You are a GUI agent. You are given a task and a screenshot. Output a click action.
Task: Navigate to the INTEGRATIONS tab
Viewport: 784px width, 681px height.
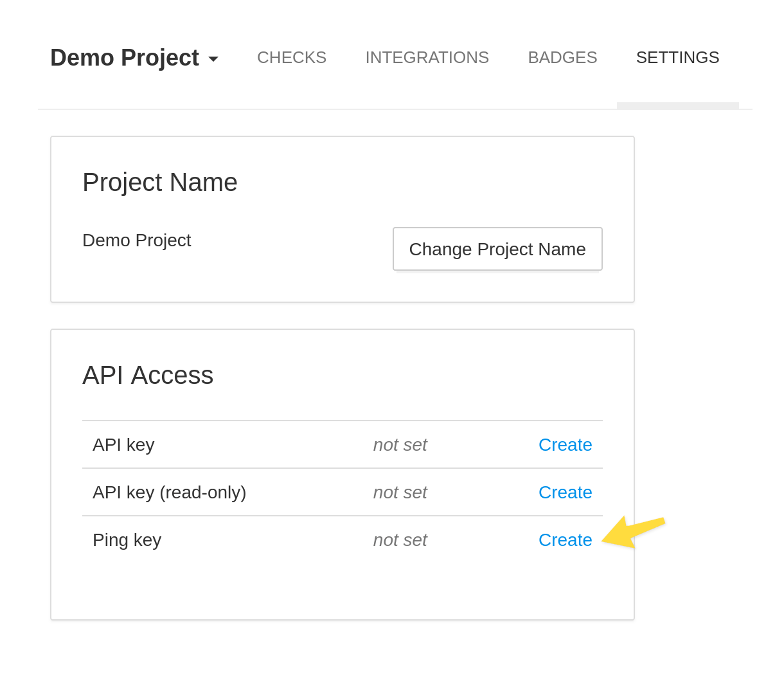tap(427, 57)
